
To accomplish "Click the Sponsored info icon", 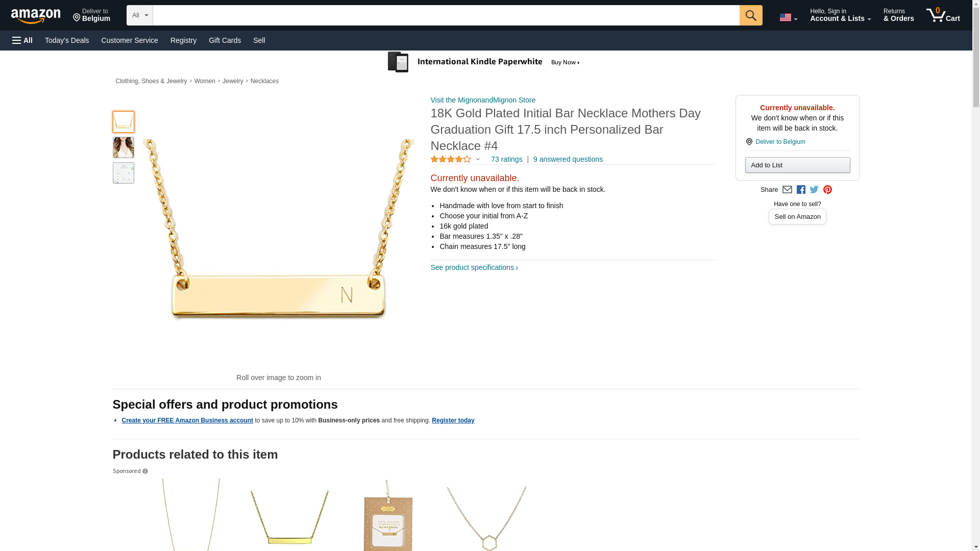I will (x=145, y=471).
